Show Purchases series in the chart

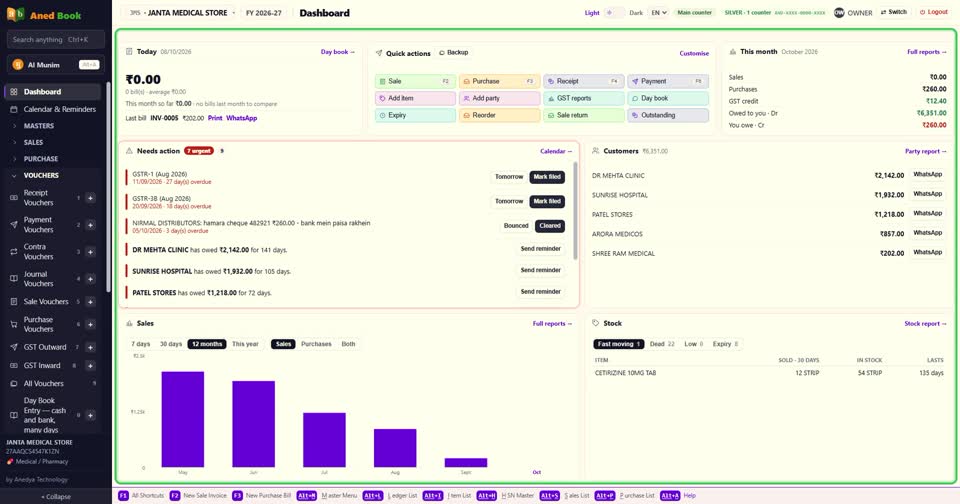coord(316,344)
